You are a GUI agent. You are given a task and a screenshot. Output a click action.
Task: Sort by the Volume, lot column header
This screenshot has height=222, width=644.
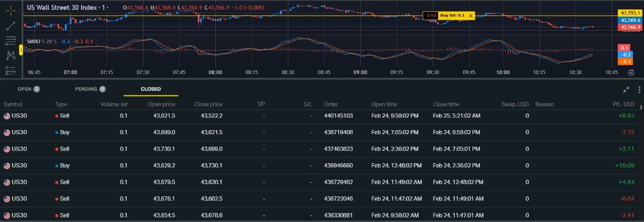[x=114, y=104]
